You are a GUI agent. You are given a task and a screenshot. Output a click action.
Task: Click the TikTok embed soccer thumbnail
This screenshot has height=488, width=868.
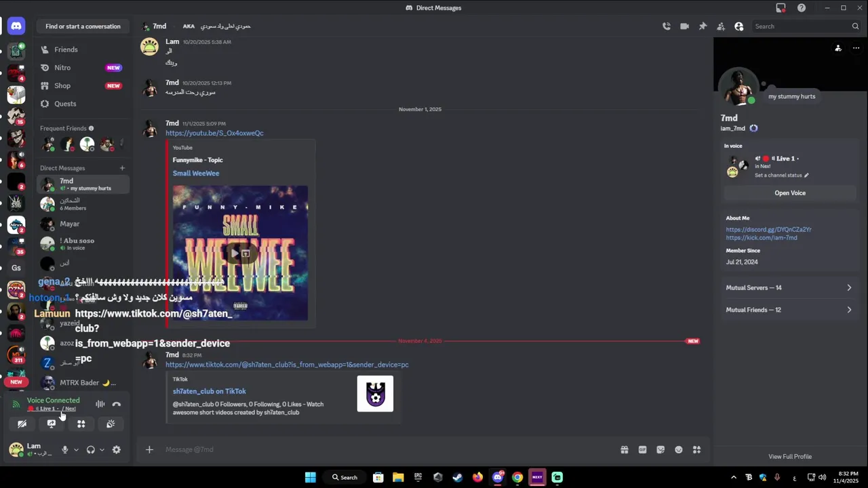[375, 394]
